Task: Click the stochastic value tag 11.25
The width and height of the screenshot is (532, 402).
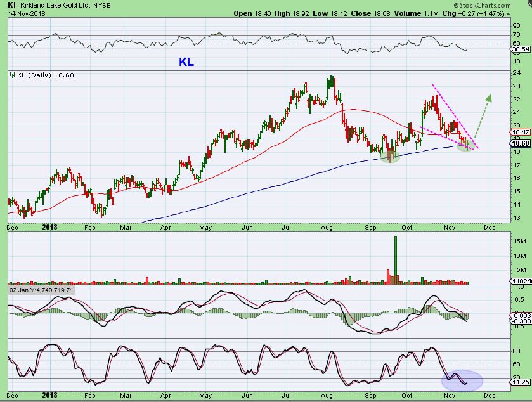Action: point(521,382)
